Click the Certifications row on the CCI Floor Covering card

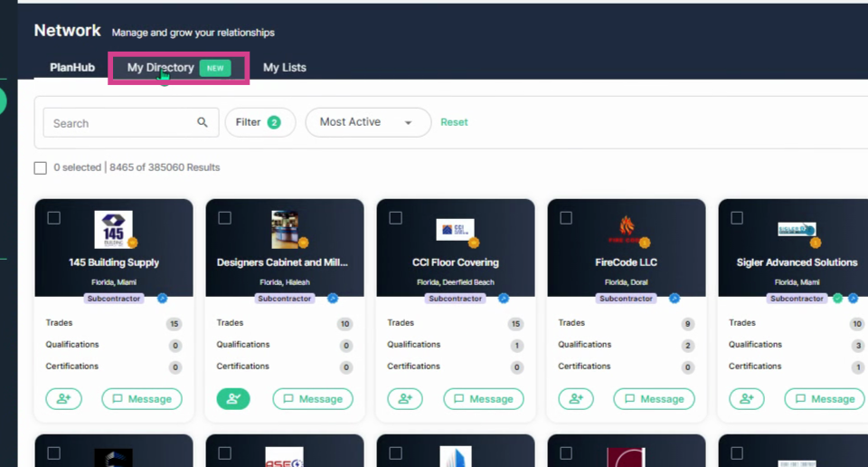coord(455,367)
